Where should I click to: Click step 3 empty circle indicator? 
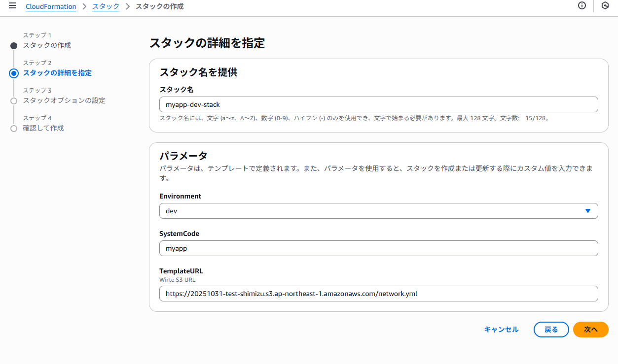point(14,101)
